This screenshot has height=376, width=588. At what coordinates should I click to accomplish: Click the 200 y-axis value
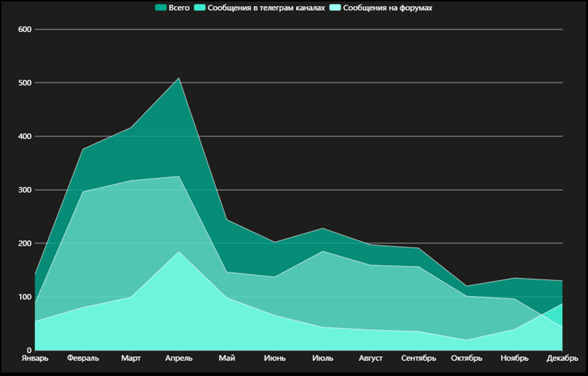pyautogui.click(x=25, y=243)
